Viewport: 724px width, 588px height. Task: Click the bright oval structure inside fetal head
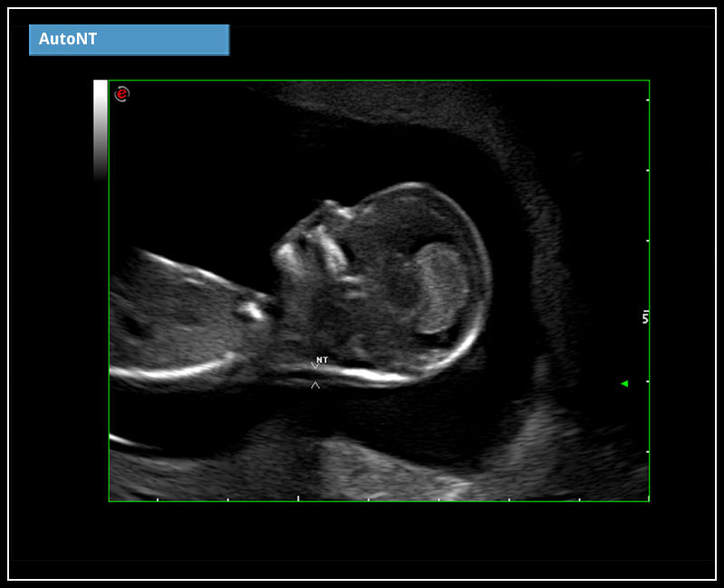441,285
